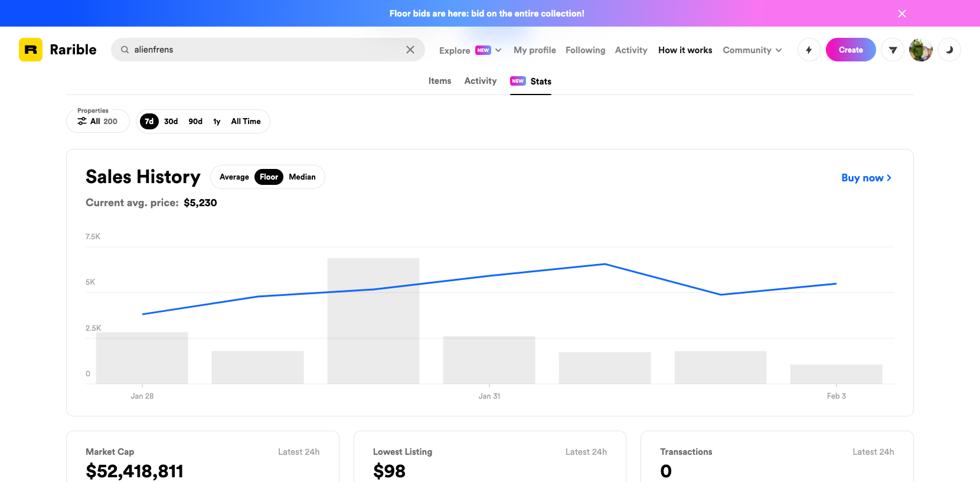This screenshot has width=980, height=482.
Task: Click the Lowest Listing value $98
Action: click(x=390, y=471)
